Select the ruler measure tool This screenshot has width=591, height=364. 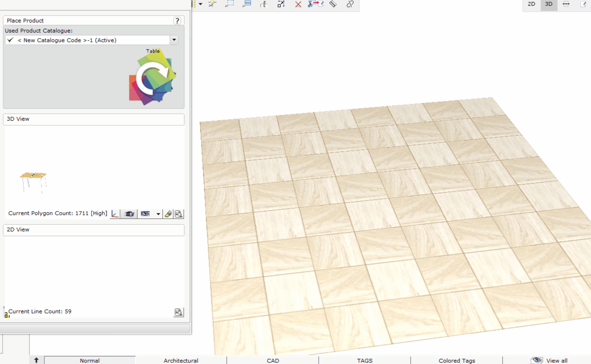tap(333, 4)
